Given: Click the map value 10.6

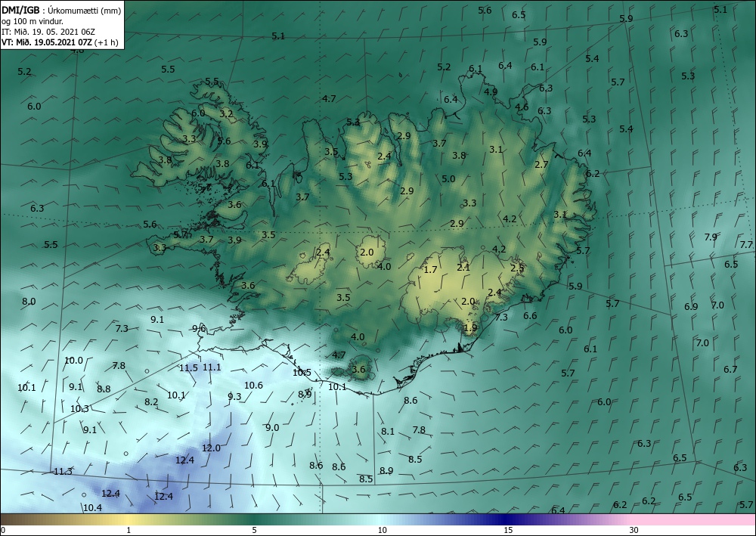Looking at the screenshot, I should click(x=253, y=385).
